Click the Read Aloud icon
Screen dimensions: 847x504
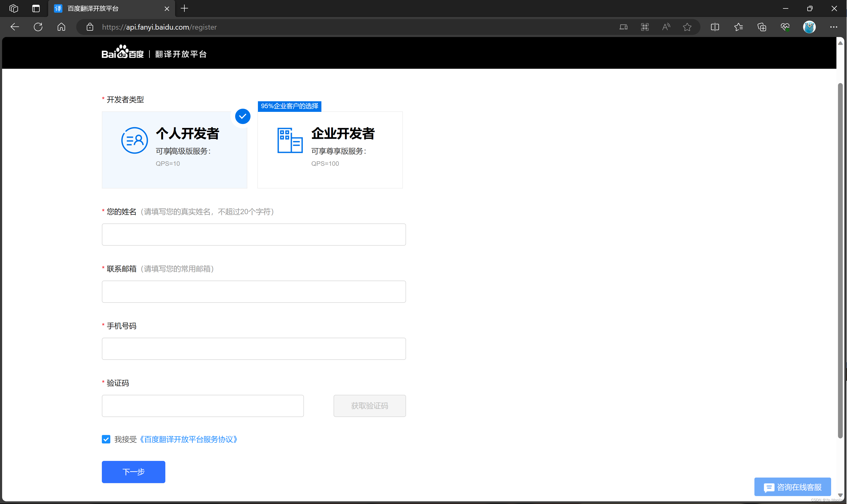(x=666, y=27)
